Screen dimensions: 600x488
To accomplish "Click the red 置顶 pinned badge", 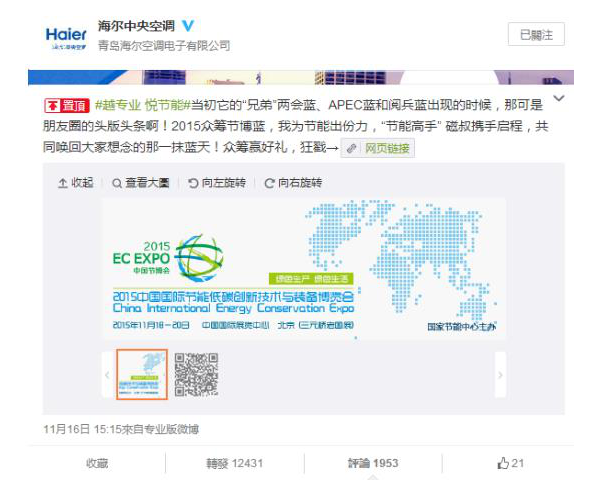I will (67, 105).
